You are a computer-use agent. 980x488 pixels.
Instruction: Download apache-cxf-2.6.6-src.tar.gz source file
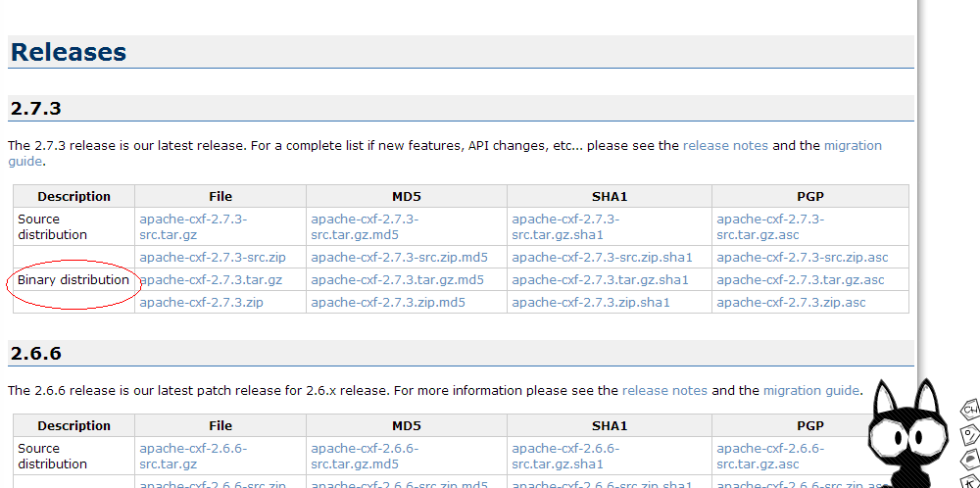[x=193, y=456]
